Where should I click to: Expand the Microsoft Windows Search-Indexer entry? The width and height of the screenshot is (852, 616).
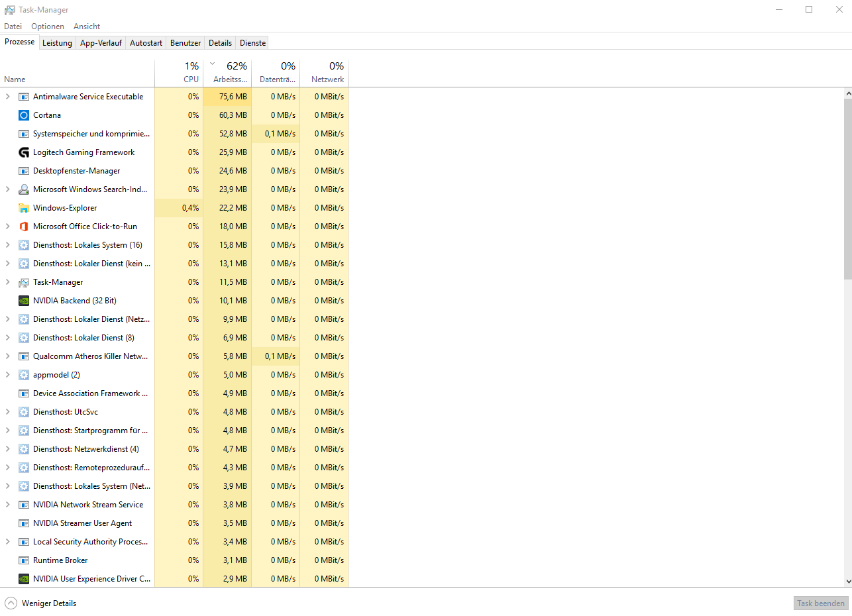pos(8,189)
